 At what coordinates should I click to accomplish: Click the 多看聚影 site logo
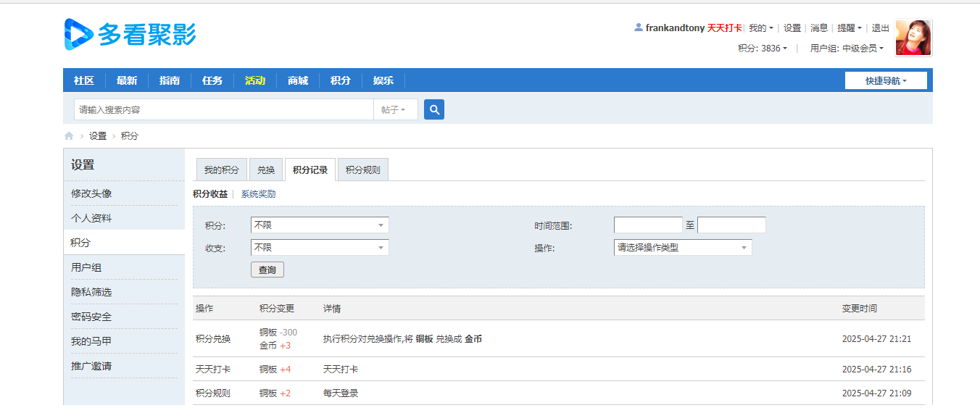coord(130,34)
